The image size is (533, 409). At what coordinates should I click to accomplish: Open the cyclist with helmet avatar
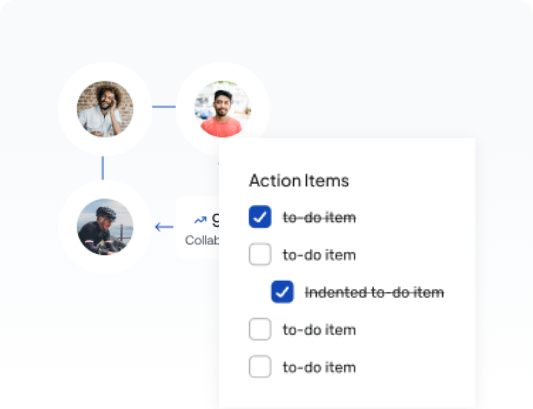(105, 227)
